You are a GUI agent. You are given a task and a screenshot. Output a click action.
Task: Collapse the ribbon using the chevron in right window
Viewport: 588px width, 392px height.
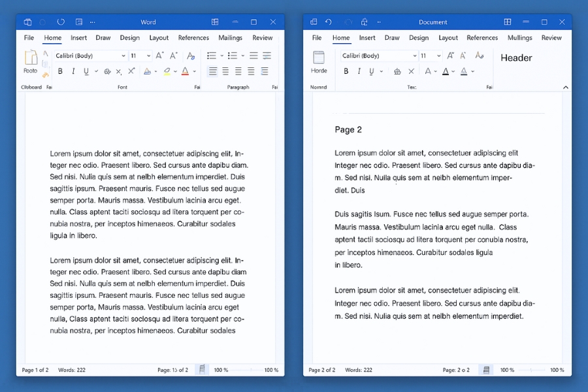point(564,86)
